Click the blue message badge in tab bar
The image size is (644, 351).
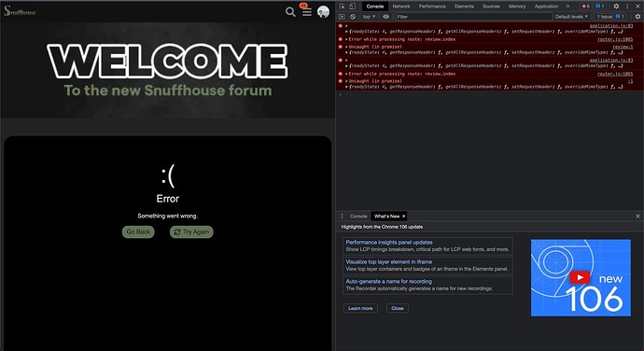[599, 7]
